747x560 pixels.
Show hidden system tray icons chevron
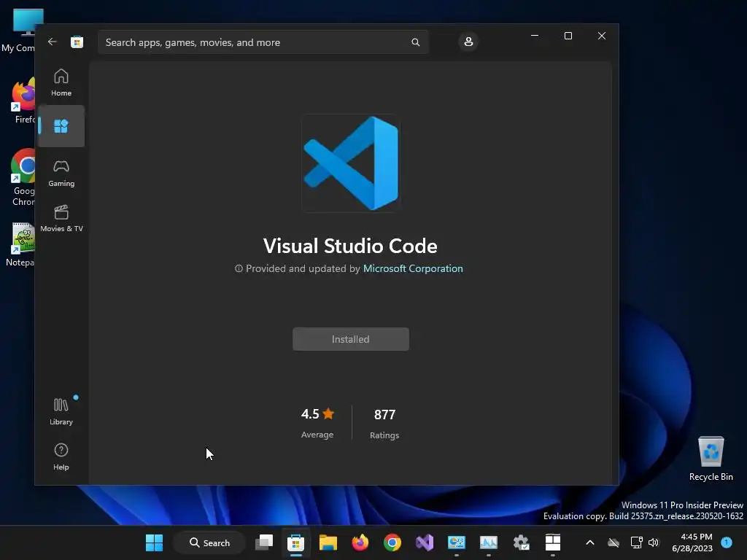pyautogui.click(x=589, y=542)
